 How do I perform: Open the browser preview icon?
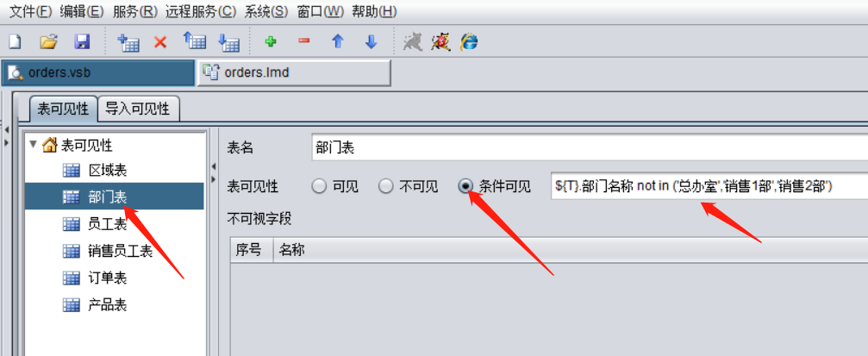pos(470,41)
